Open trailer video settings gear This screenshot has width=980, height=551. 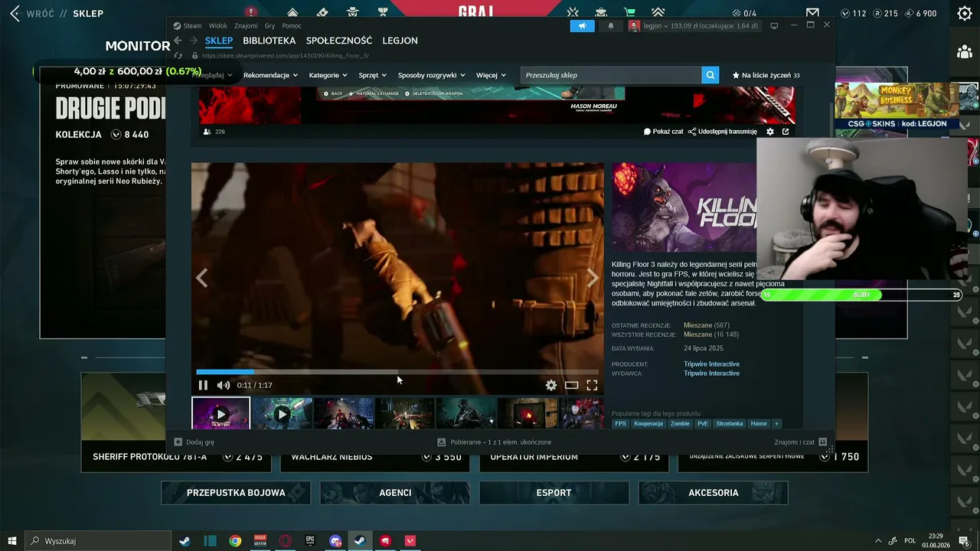click(x=551, y=386)
